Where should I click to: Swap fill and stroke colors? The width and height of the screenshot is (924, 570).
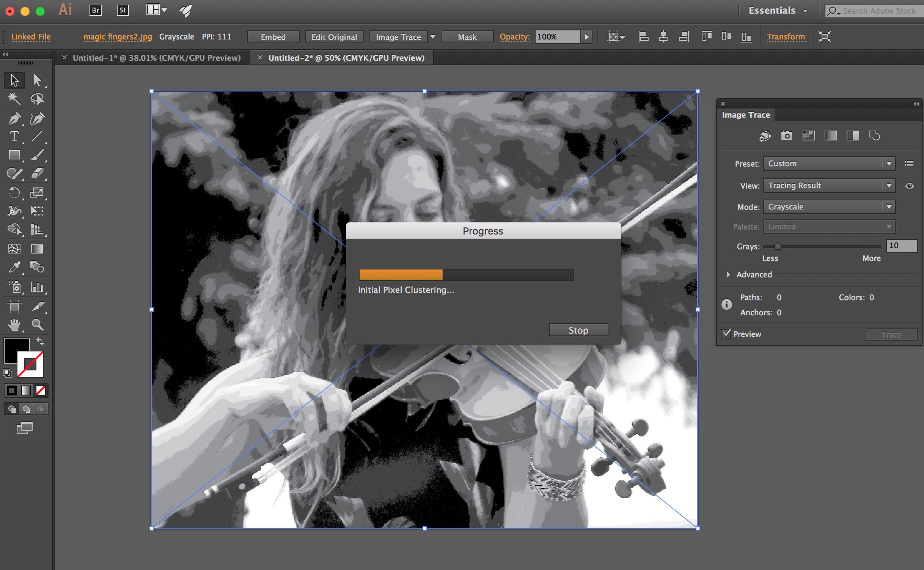(40, 342)
